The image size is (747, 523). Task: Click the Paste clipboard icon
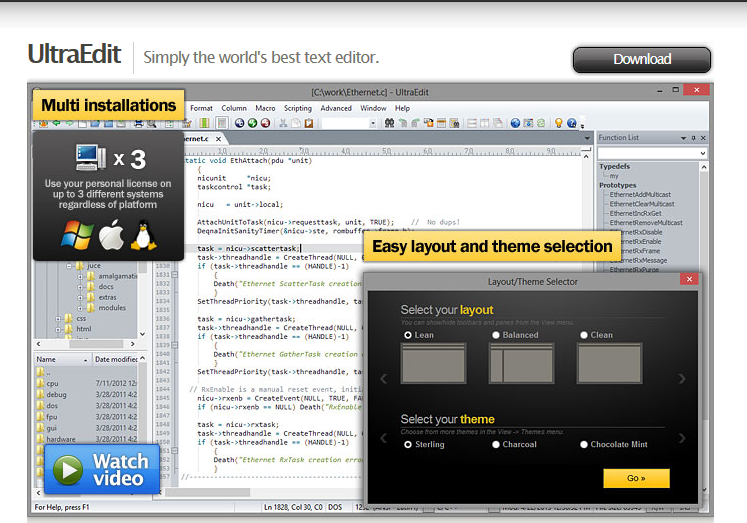[309, 123]
